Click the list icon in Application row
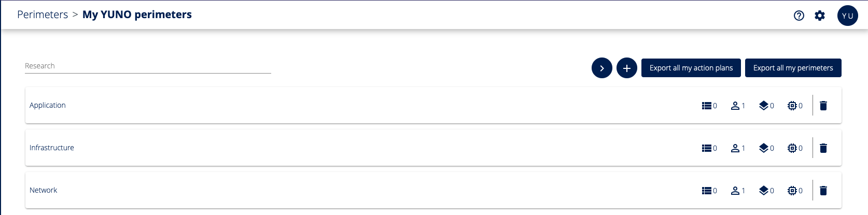The width and height of the screenshot is (868, 215). coord(707,106)
